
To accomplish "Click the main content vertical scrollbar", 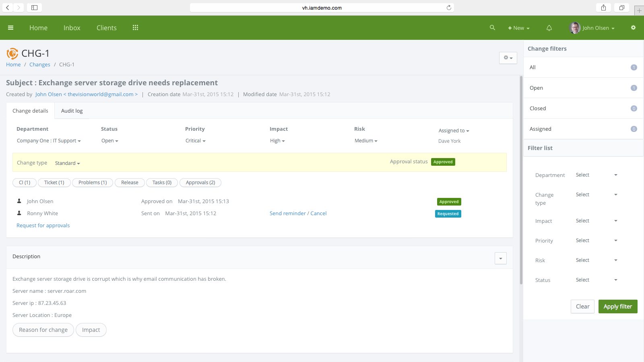I will click(521, 180).
